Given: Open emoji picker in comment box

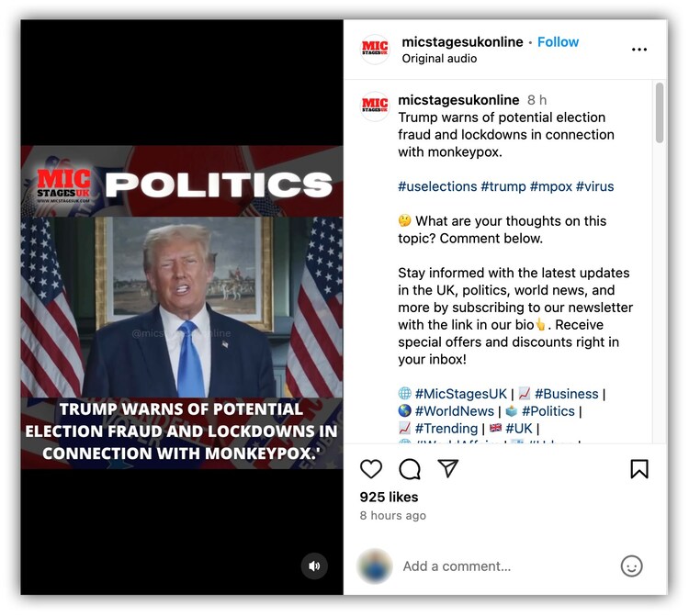Looking at the screenshot, I should pyautogui.click(x=631, y=566).
